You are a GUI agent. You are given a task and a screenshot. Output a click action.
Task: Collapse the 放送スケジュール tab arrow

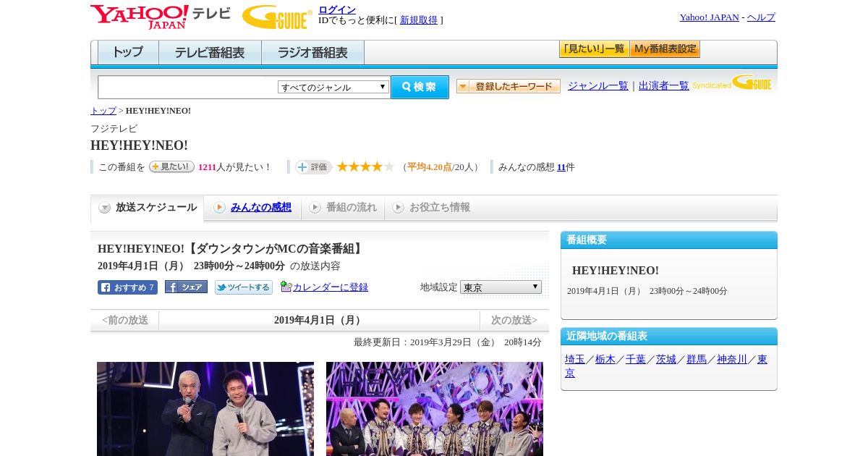(x=105, y=208)
